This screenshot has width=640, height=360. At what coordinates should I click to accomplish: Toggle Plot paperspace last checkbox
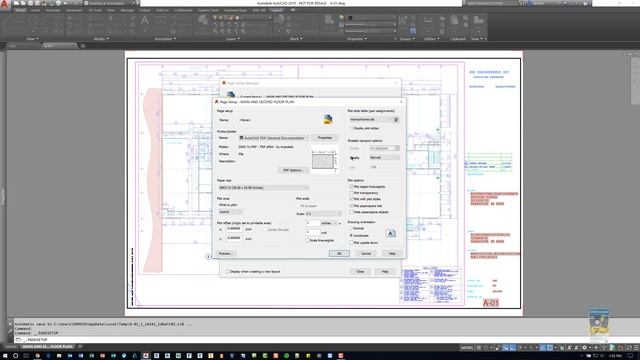(x=351, y=206)
